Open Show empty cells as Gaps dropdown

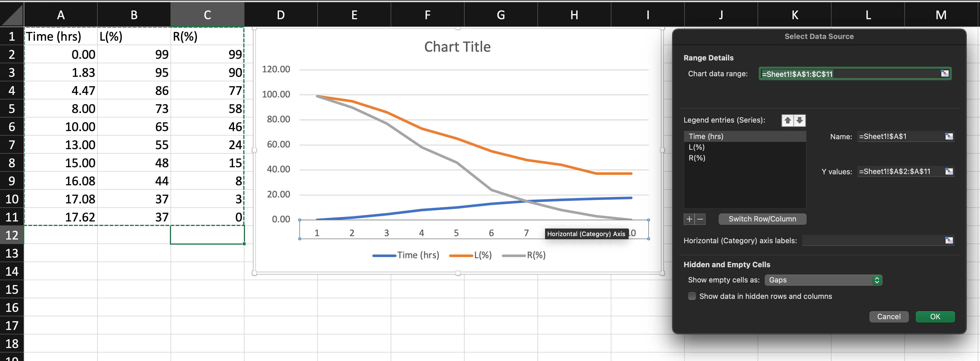(823, 280)
